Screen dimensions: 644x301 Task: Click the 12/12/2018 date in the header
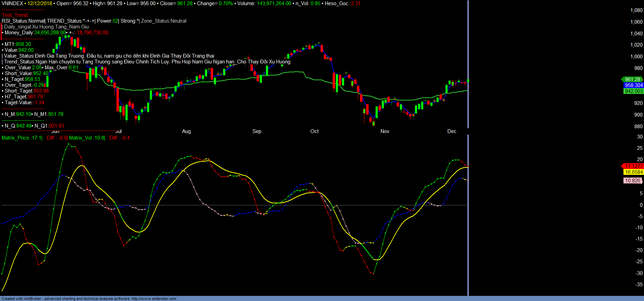point(40,3)
